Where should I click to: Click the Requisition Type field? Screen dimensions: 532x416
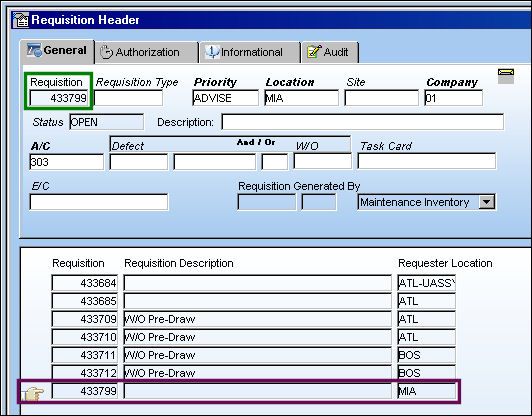128,98
